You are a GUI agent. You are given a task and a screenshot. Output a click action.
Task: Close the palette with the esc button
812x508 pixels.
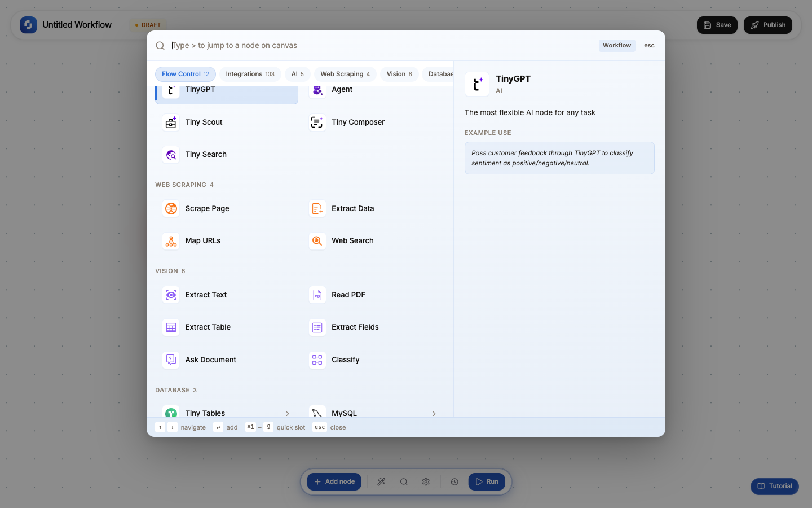[649, 46]
